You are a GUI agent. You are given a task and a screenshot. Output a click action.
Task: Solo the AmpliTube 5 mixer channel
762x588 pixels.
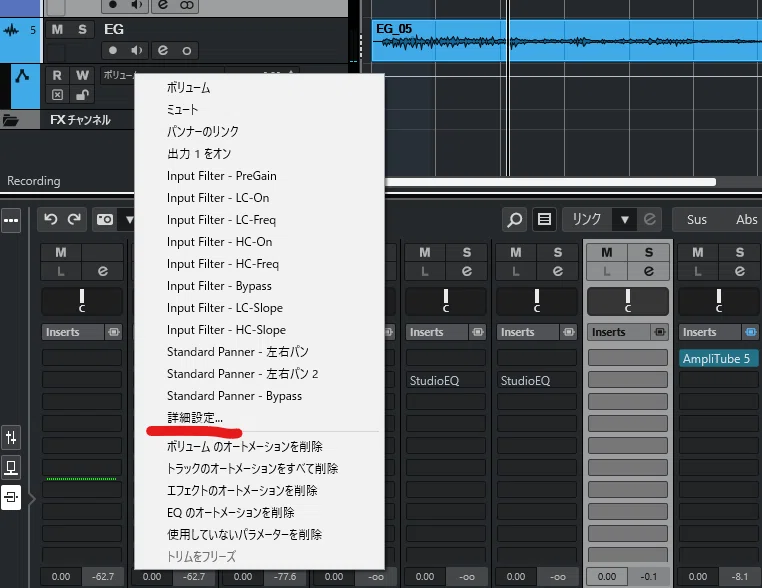coord(740,253)
